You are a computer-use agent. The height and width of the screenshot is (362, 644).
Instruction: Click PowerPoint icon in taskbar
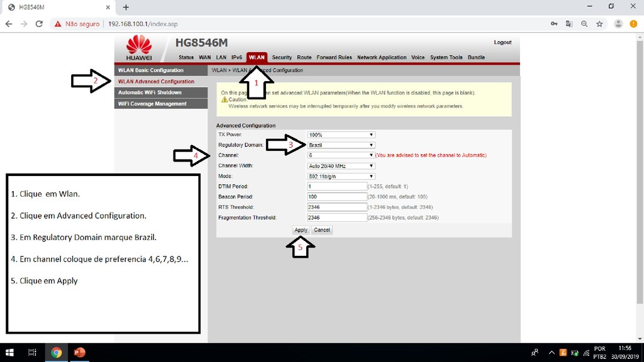pyautogui.click(x=79, y=353)
